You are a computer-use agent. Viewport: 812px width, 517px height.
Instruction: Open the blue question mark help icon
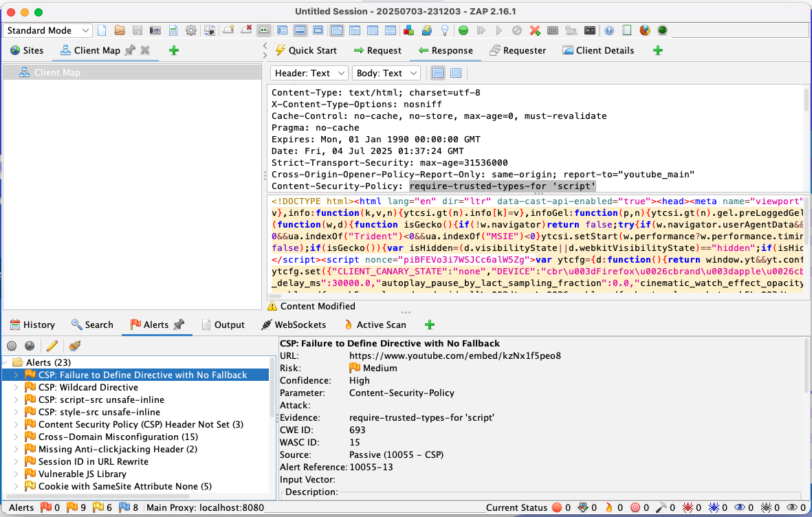609,30
